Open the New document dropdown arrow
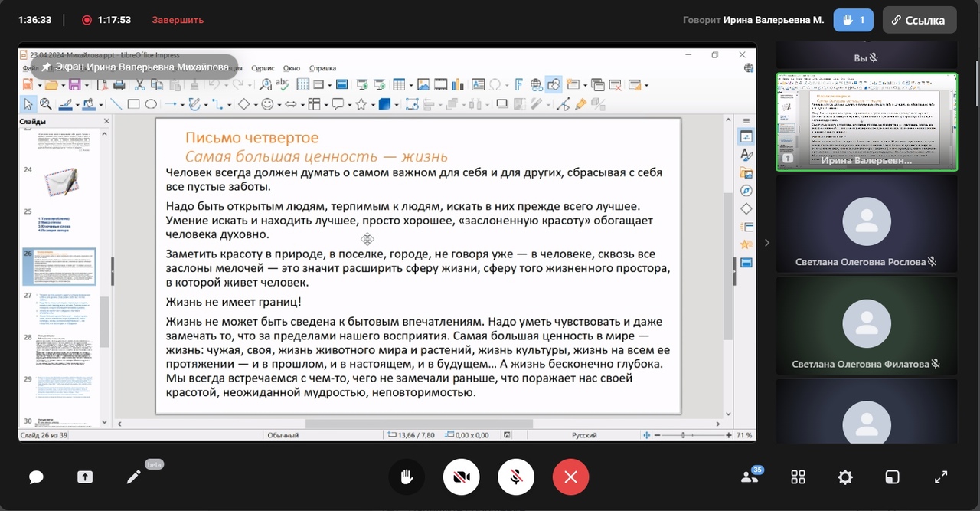Screen dimensions: 980x511 click(40, 85)
